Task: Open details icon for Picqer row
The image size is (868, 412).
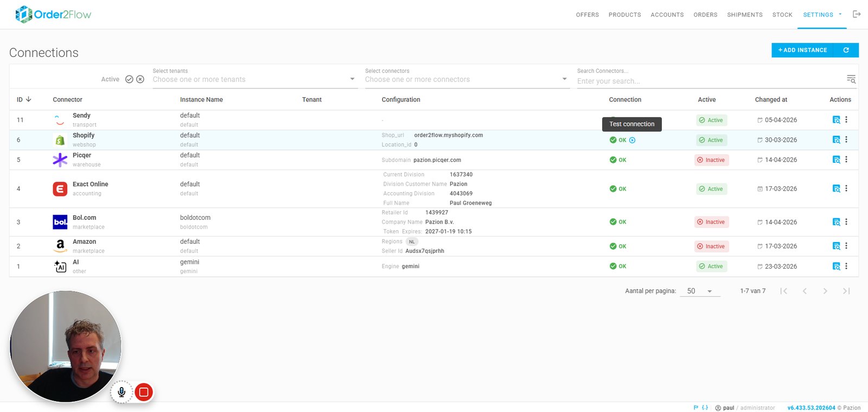Action: tap(836, 160)
